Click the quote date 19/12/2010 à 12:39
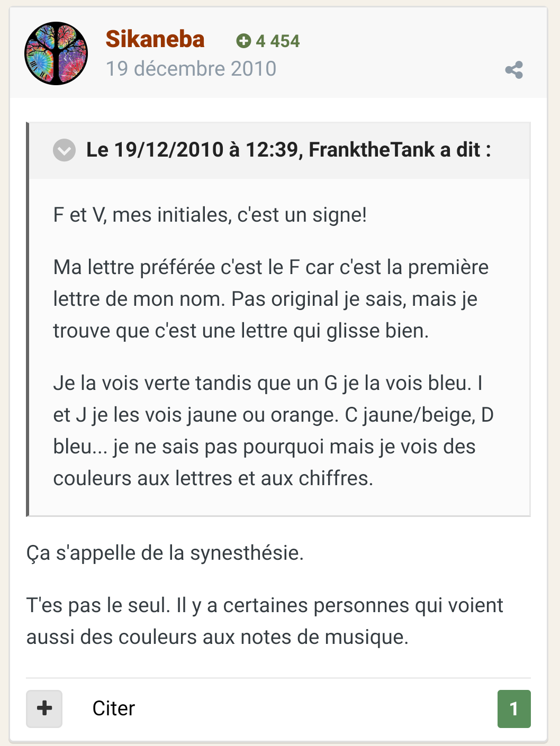The width and height of the screenshot is (560, 746). point(207,150)
